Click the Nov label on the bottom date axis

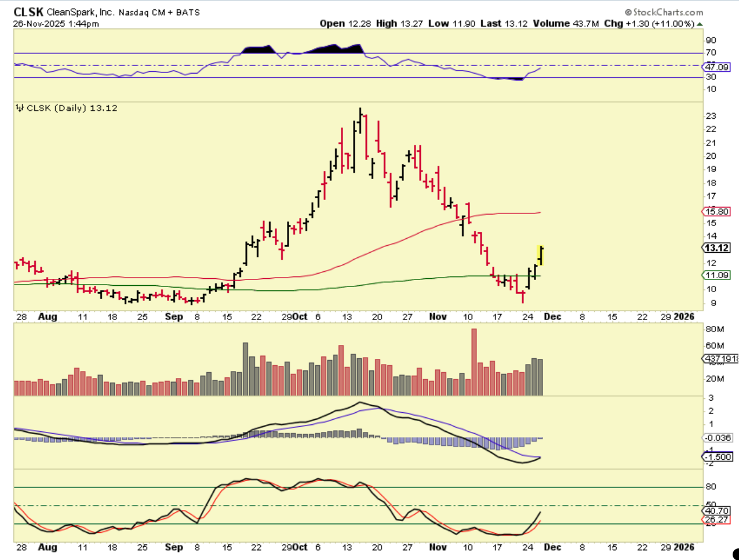(438, 547)
